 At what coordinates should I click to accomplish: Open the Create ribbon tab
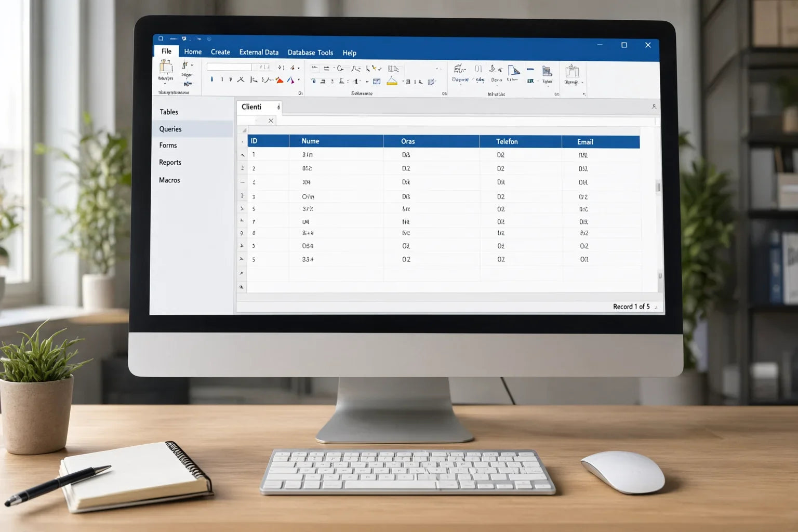tap(220, 52)
